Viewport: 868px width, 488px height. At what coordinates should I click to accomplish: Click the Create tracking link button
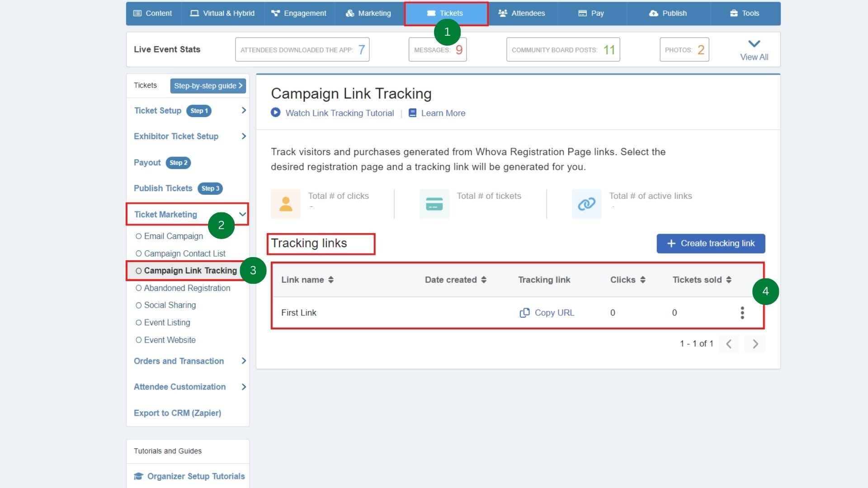pyautogui.click(x=710, y=243)
